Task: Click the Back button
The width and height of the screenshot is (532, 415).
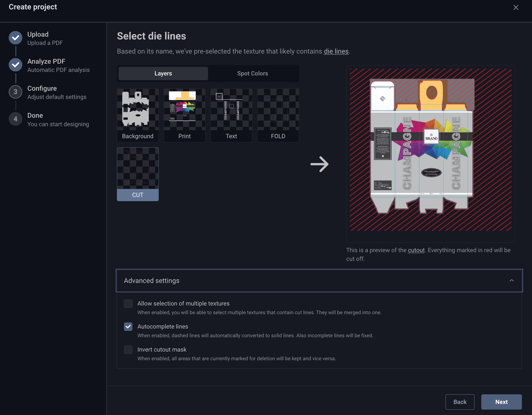Action: click(x=460, y=402)
